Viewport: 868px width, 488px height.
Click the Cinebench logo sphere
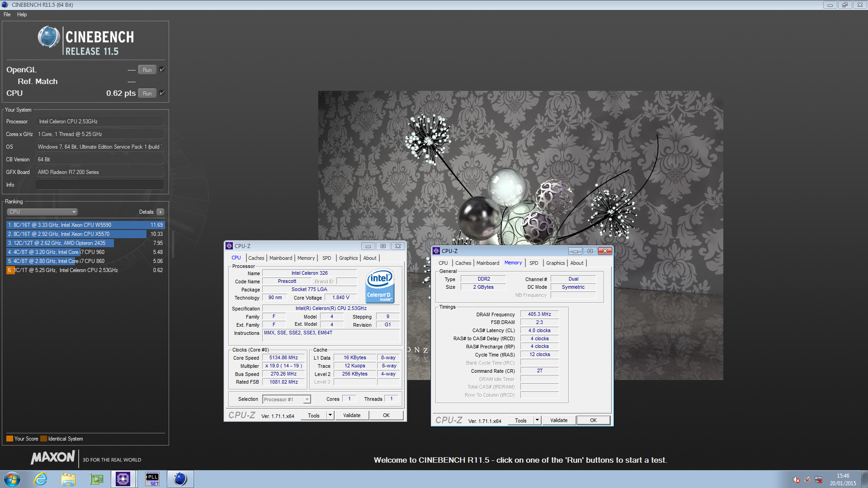[49, 37]
